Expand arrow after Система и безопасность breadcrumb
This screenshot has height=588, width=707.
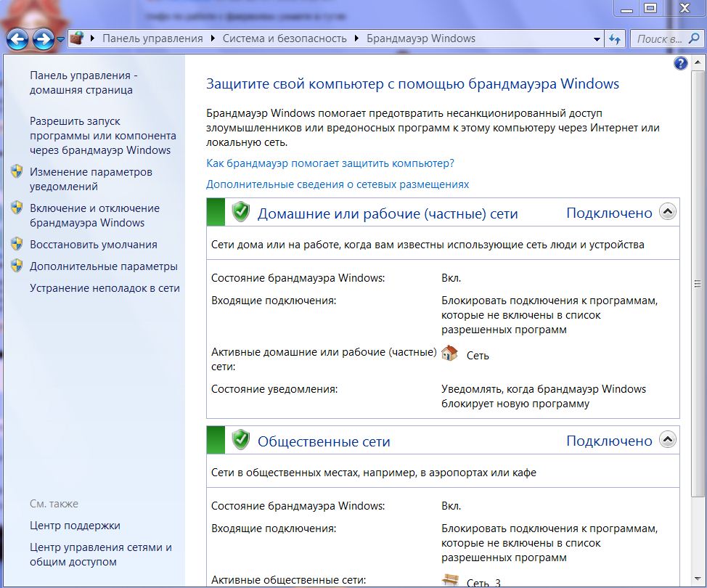356,38
